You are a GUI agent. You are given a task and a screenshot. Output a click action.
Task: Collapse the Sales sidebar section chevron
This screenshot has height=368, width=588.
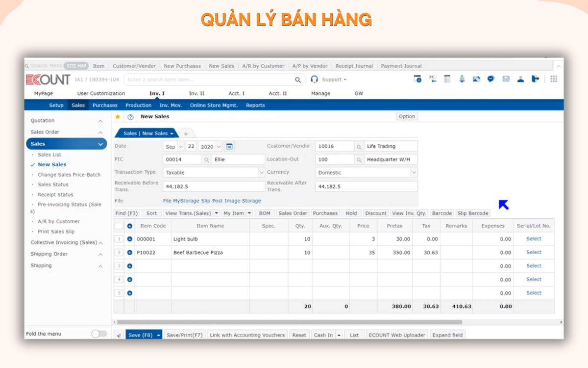[x=100, y=144]
